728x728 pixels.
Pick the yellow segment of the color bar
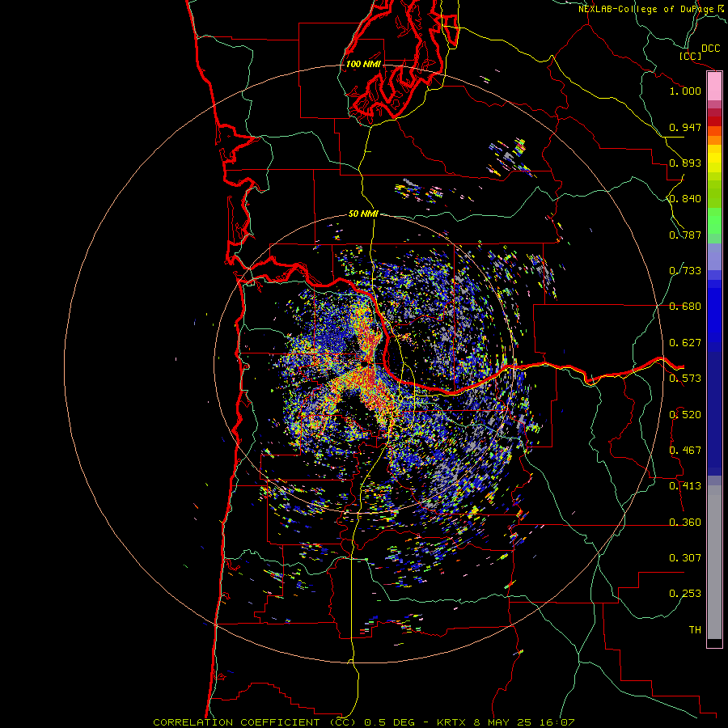coord(714,159)
